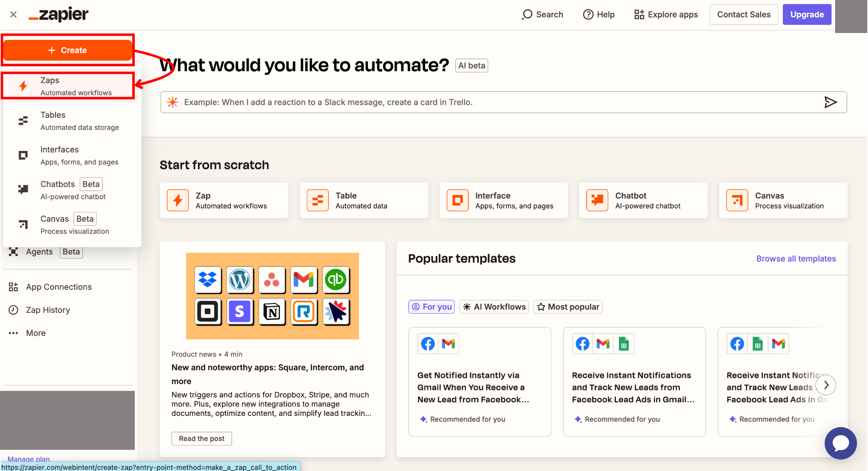Viewport: 868px width, 471px height.
Task: Click next arrow in templates carousel
Action: point(826,385)
